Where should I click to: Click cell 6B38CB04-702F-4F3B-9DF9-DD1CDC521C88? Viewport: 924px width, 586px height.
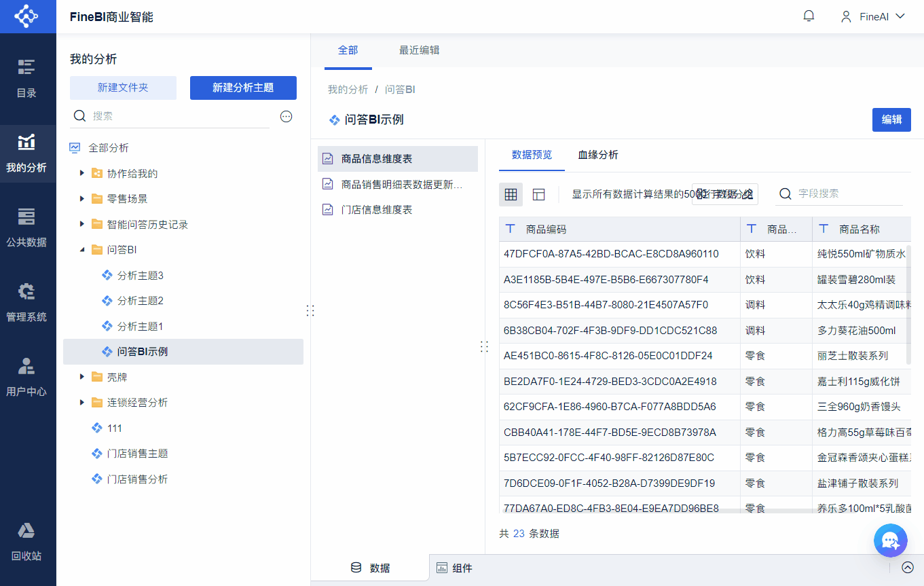pos(619,331)
